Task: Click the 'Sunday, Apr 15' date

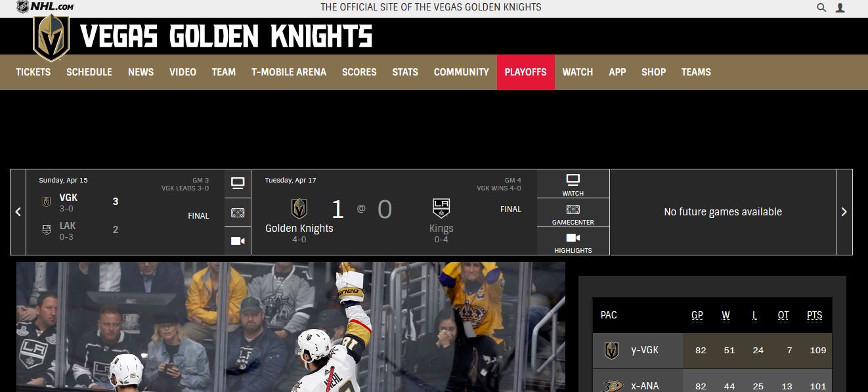Action: coord(63,181)
